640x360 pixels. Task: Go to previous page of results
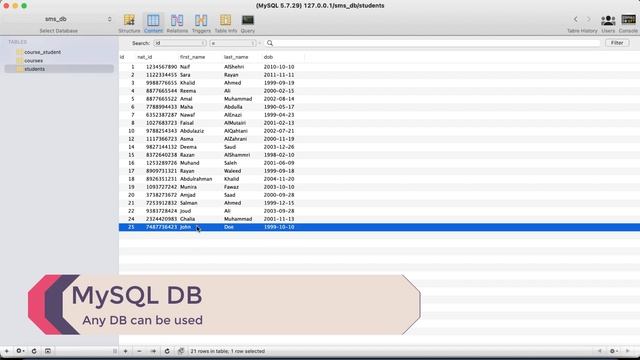point(600,351)
